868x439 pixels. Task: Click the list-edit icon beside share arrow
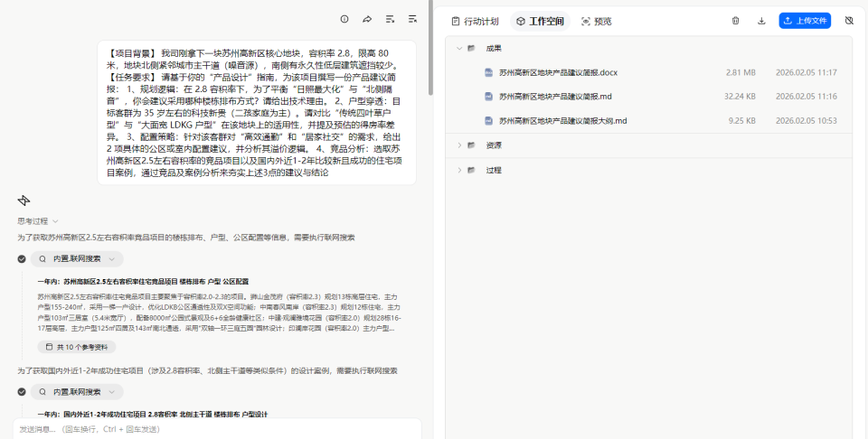[x=391, y=19]
